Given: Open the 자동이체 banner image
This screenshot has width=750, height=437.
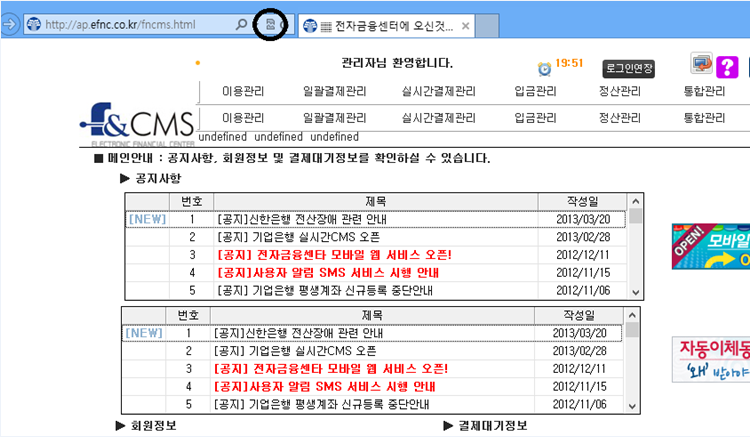Looking at the screenshot, I should (711, 360).
